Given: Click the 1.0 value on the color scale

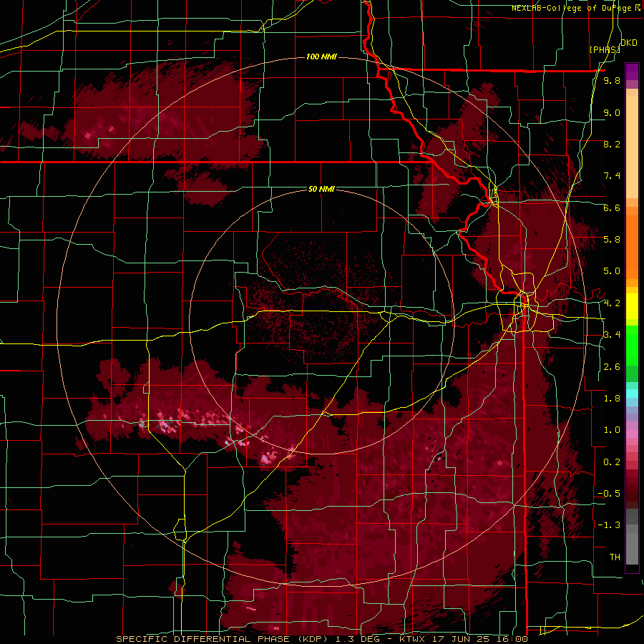Looking at the screenshot, I should pos(612,430).
